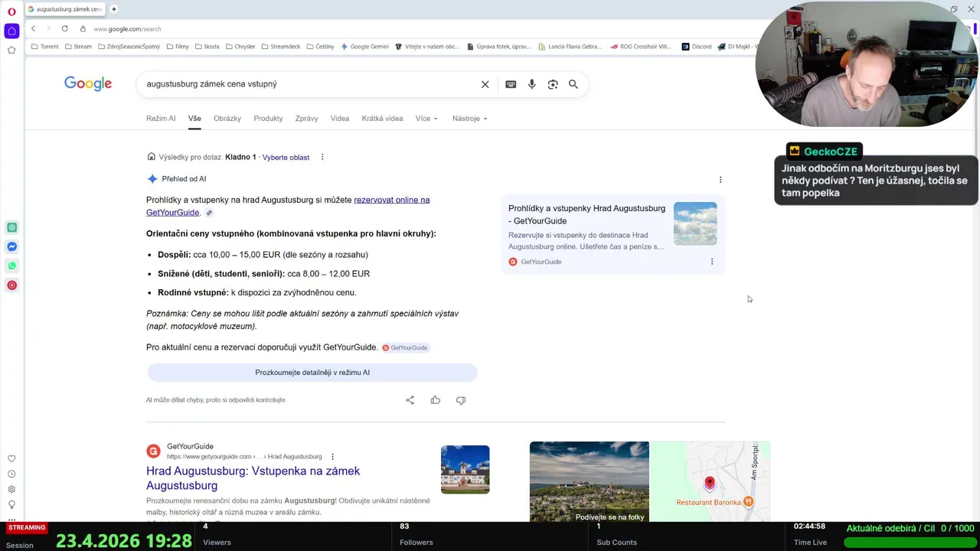This screenshot has width=980, height=551.
Task: Open three-dot menu of GetYourGuide search result
Action: click(x=332, y=457)
